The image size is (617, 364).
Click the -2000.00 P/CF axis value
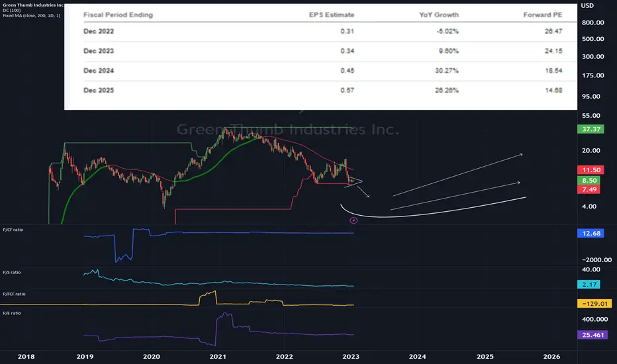pos(596,259)
